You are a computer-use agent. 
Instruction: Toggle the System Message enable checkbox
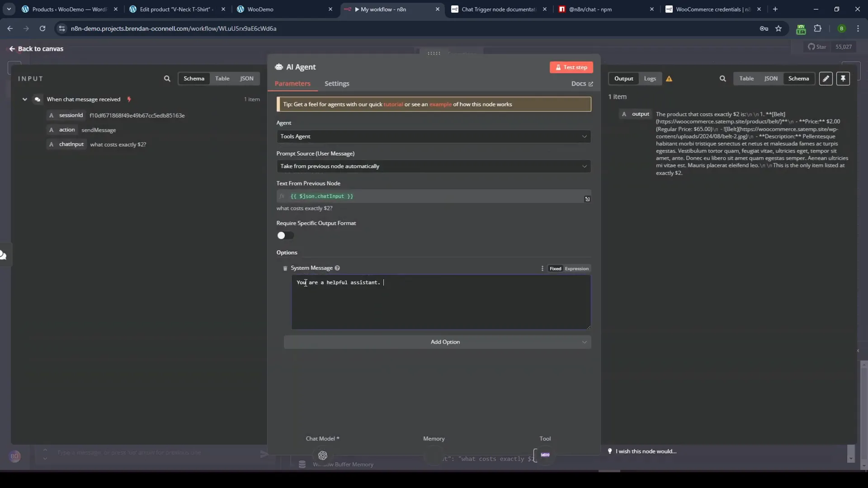285,267
